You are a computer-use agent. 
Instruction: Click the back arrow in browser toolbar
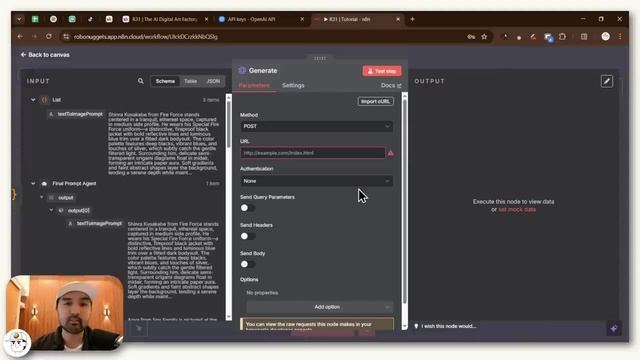click(20, 36)
